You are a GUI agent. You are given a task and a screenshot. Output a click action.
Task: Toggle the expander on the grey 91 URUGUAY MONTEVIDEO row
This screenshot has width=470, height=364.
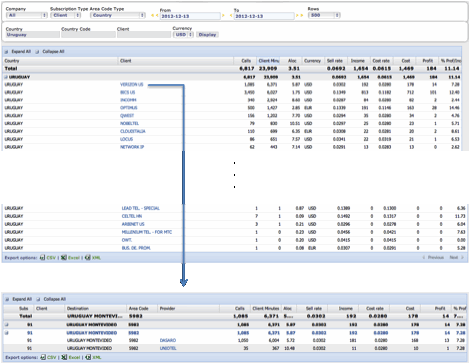coord(7,325)
